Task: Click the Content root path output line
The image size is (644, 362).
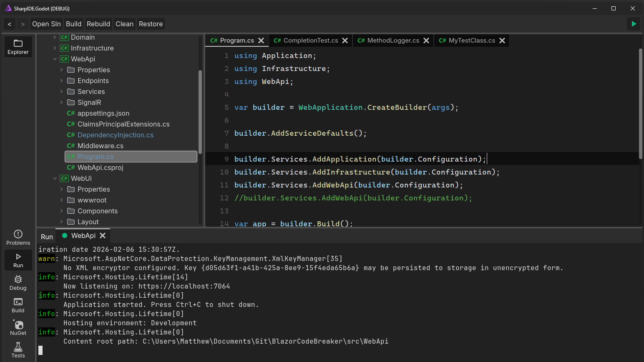Action: point(226,341)
